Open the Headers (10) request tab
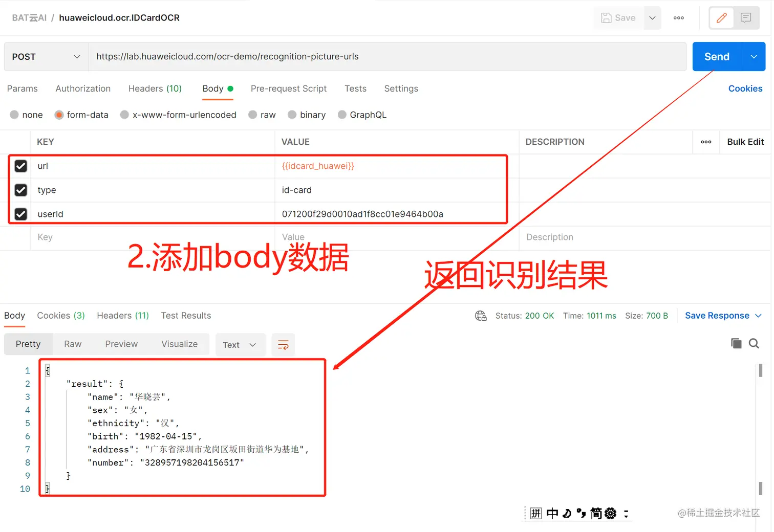 (x=155, y=88)
